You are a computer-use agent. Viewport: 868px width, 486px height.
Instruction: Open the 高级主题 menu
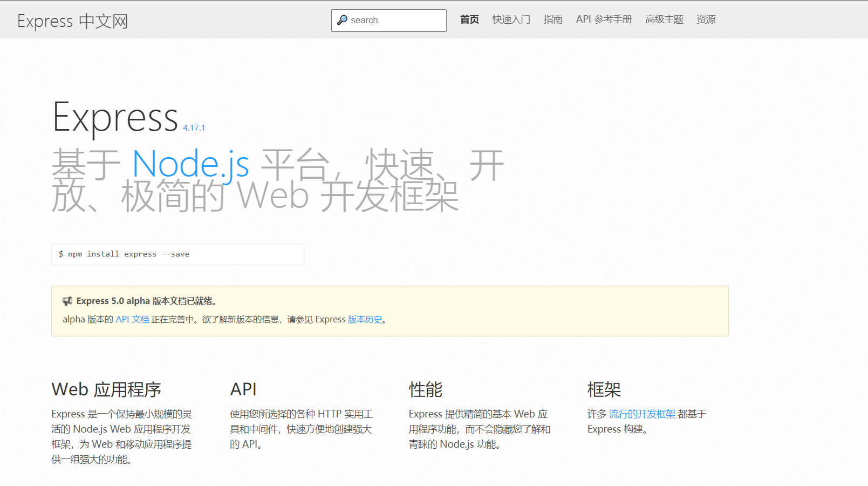tap(664, 19)
